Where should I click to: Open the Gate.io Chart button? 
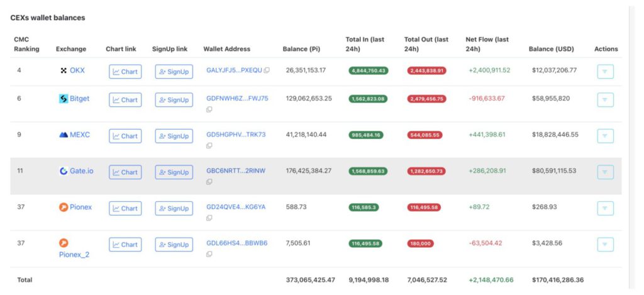[125, 172]
